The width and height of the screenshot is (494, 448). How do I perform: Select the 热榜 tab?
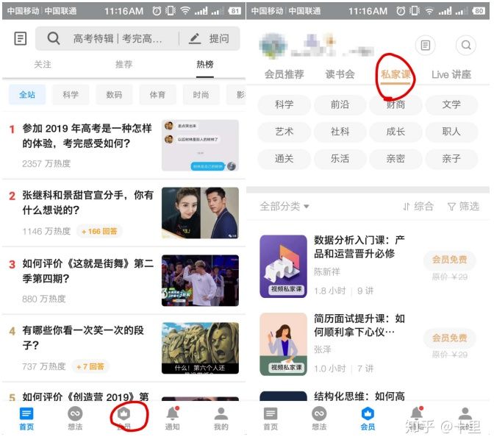click(x=205, y=65)
